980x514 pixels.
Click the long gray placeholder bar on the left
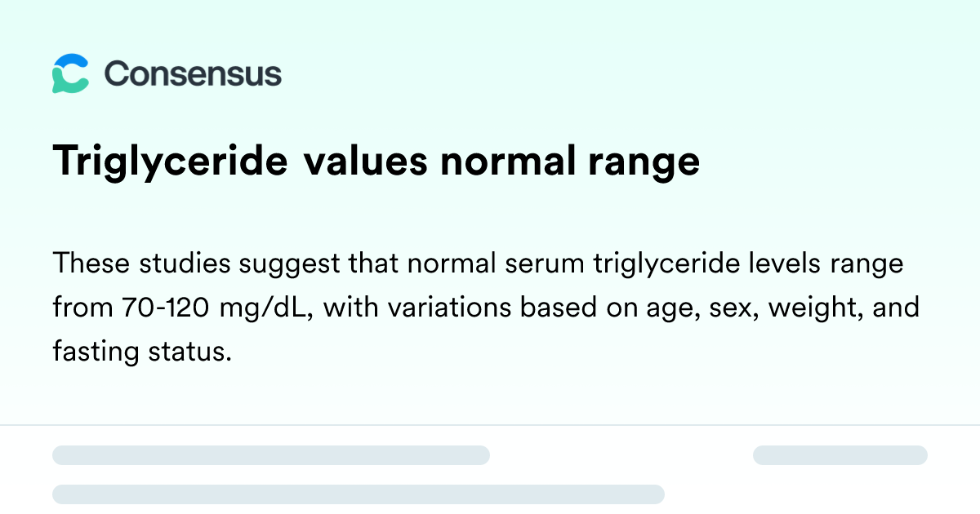pyautogui.click(x=271, y=455)
